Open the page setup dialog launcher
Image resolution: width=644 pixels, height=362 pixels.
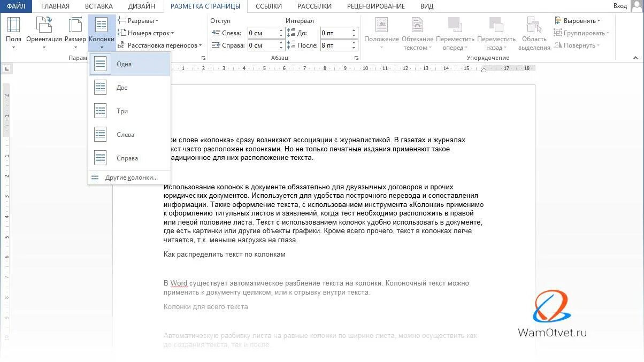(203, 58)
